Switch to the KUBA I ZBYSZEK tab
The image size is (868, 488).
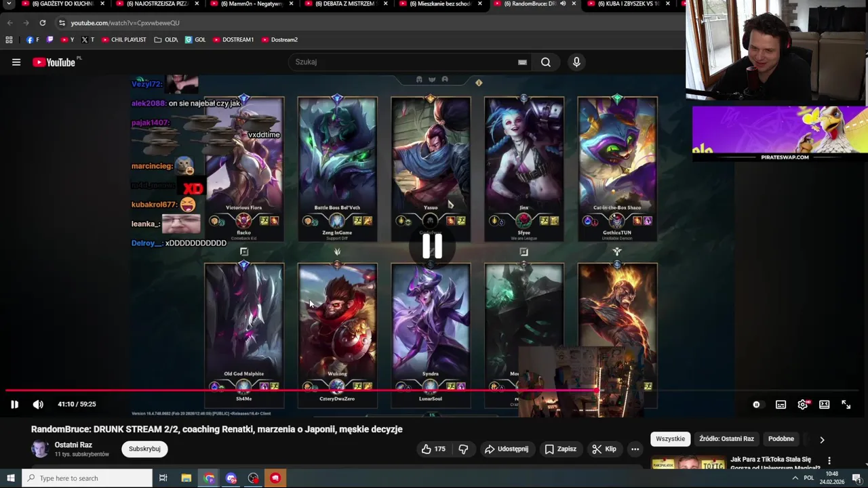[628, 4]
